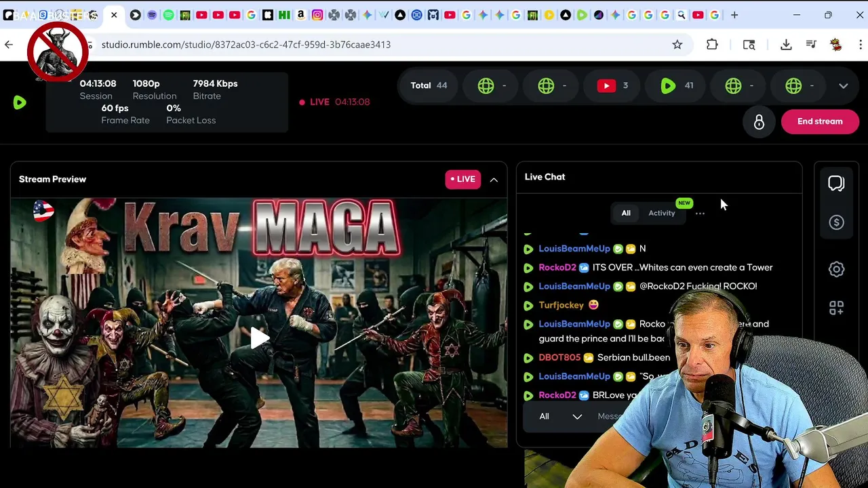Open the All dropdown beside message box
This screenshot has width=868, height=488.
(560, 416)
